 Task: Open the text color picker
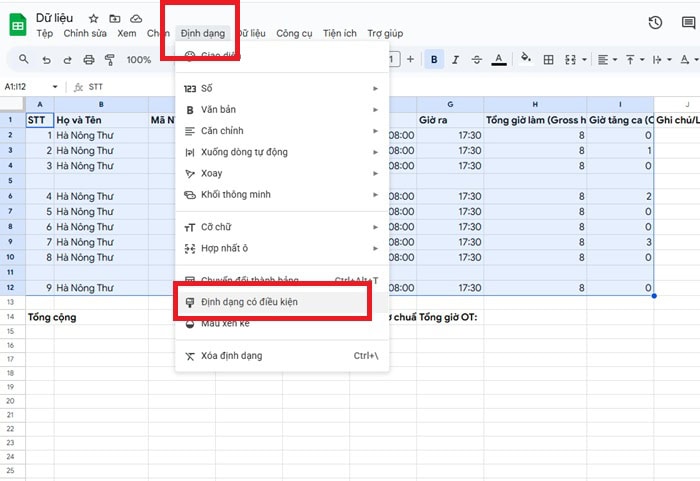pos(500,60)
